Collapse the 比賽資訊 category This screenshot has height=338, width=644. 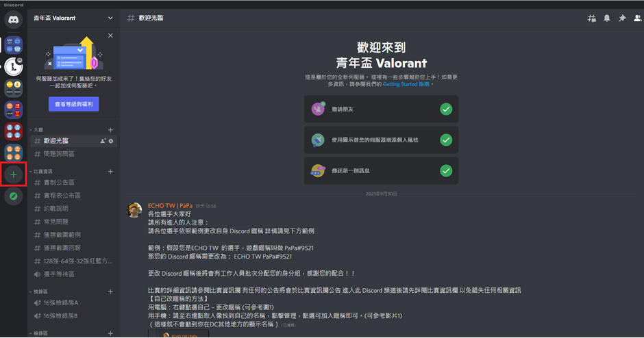[x=40, y=172]
